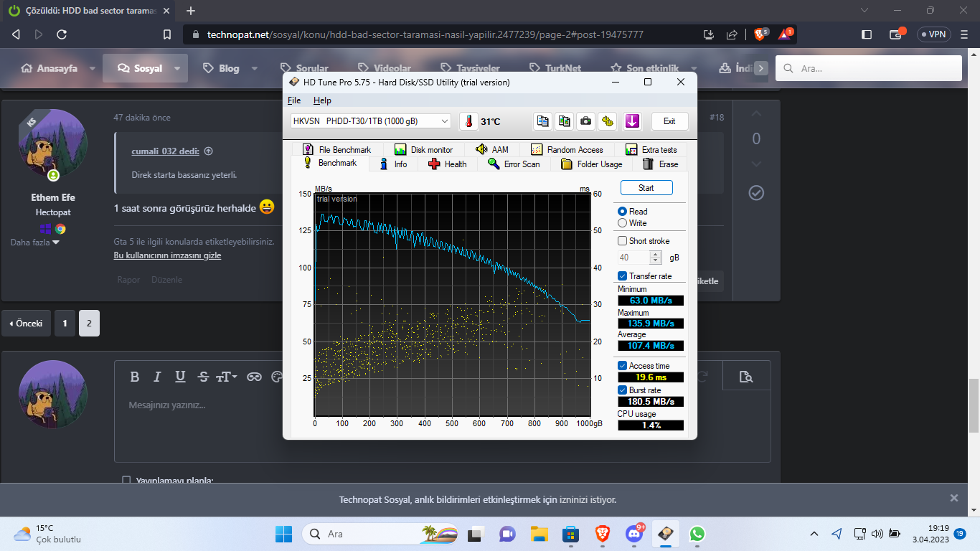Toggle the Access time checkbox
The width and height of the screenshot is (980, 551).
pos(623,366)
